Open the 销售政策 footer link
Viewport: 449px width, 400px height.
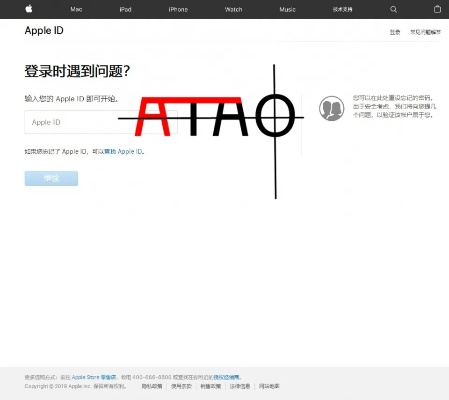[x=211, y=386]
